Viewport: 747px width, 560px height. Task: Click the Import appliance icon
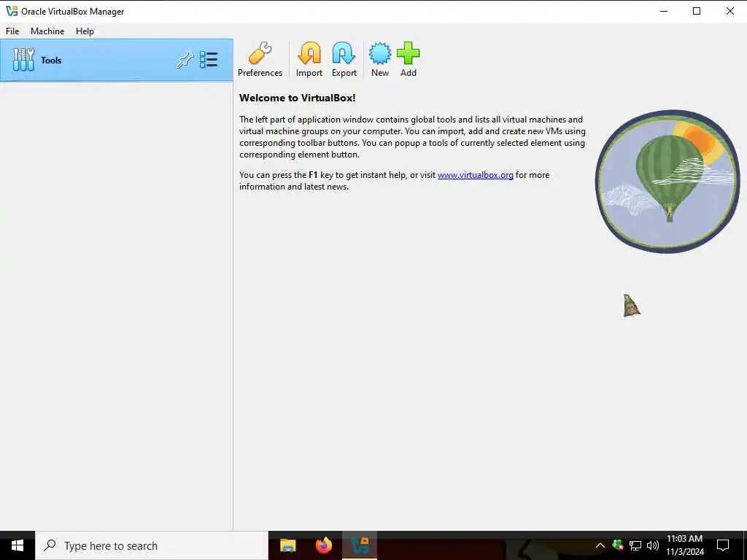tap(309, 59)
